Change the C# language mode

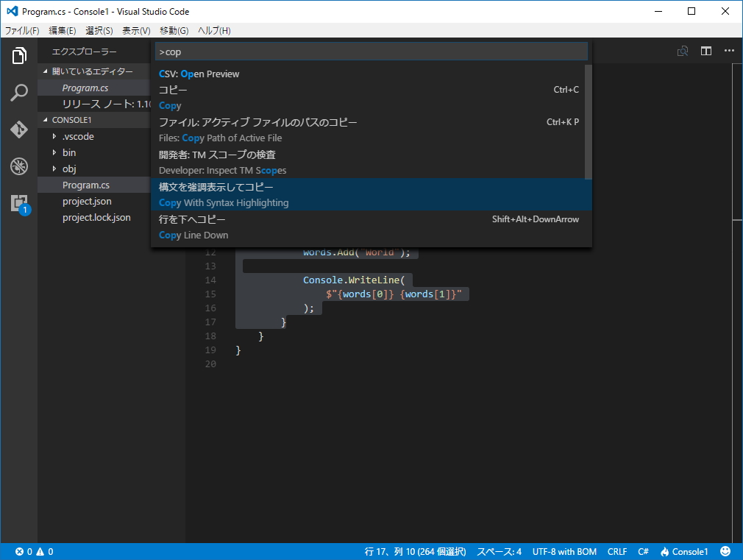[x=643, y=551]
